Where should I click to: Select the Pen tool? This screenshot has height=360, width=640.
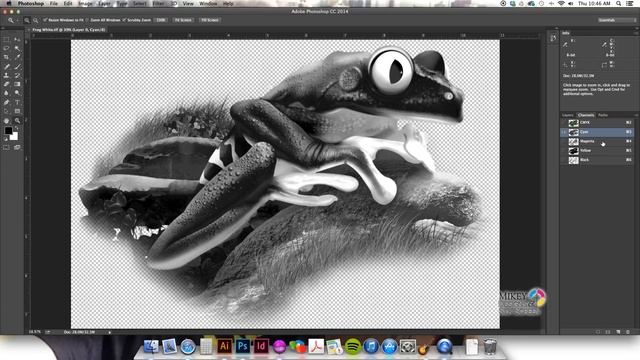click(x=6, y=102)
